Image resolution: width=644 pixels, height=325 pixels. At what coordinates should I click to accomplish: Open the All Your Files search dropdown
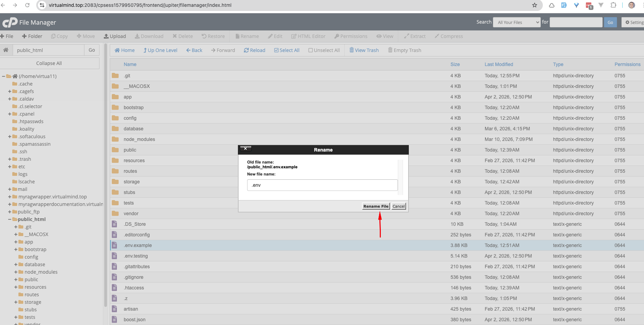516,22
